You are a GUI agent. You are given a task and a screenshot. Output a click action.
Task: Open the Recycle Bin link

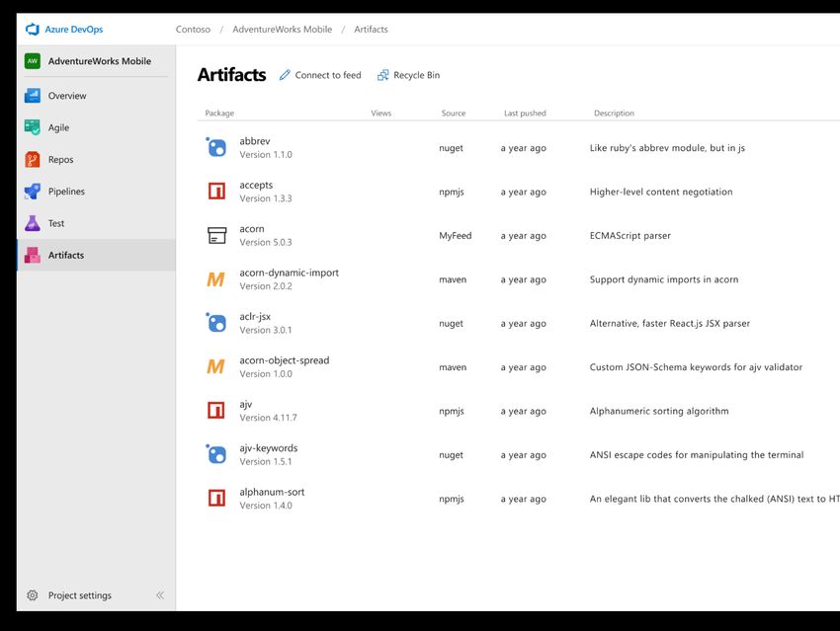coord(409,75)
